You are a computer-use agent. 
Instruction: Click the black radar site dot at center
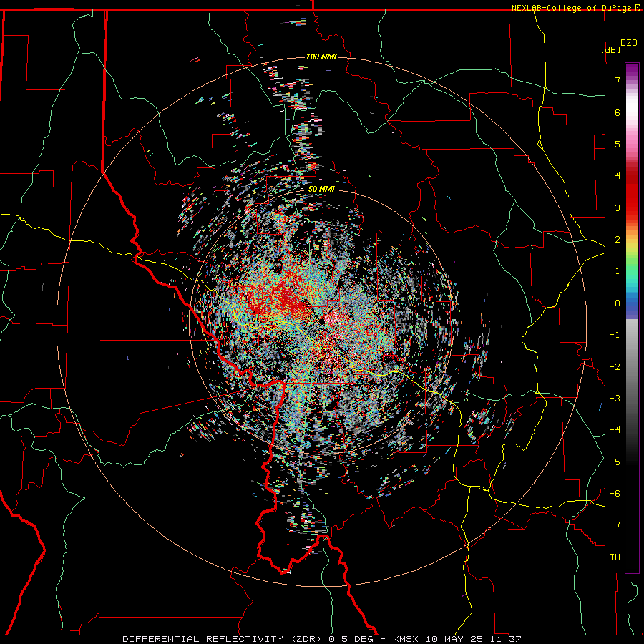click(x=321, y=321)
